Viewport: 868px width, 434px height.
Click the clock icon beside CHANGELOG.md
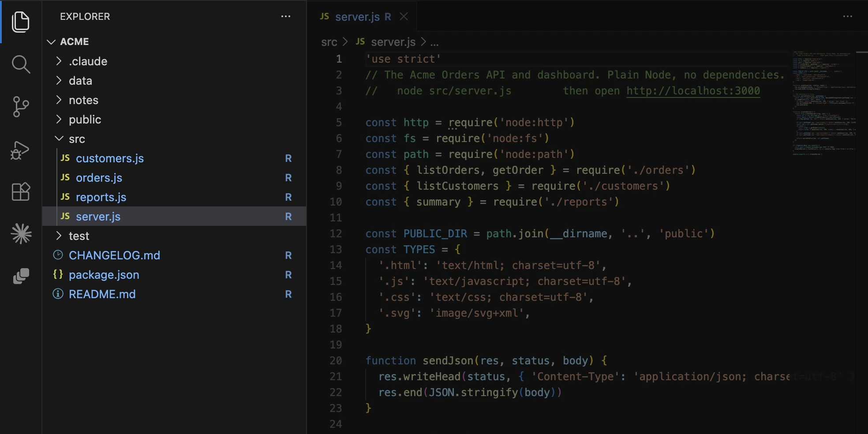58,255
